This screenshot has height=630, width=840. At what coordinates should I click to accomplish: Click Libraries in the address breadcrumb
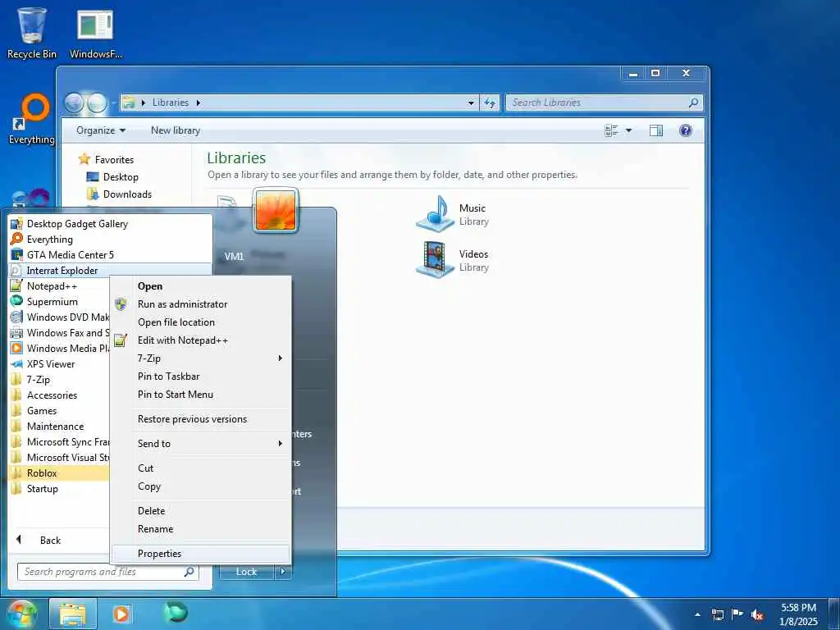click(x=171, y=103)
